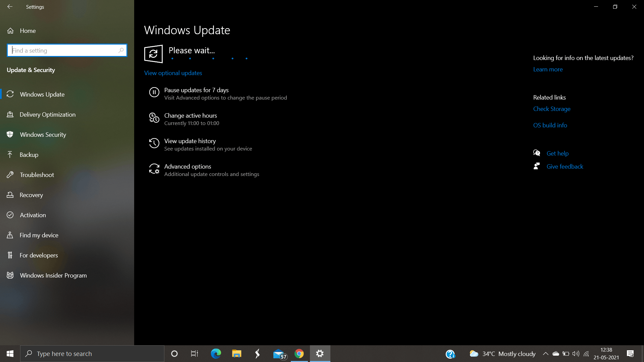
Task: Click the Windows Security shield icon
Action: click(x=11, y=134)
